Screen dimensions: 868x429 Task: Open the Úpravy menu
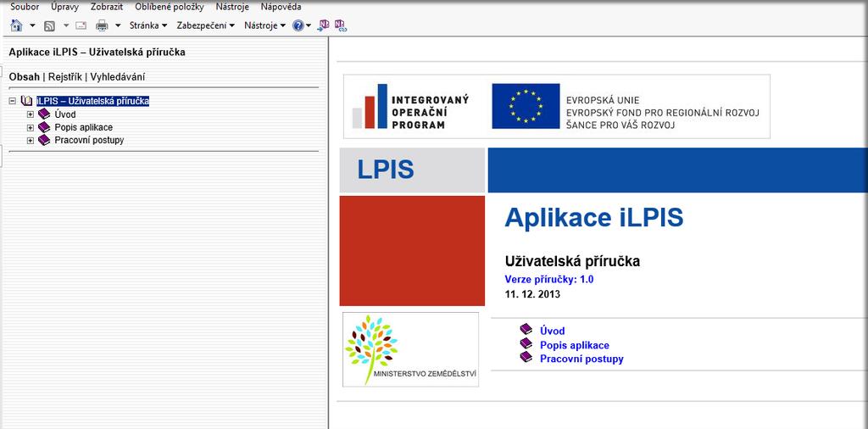click(x=64, y=7)
